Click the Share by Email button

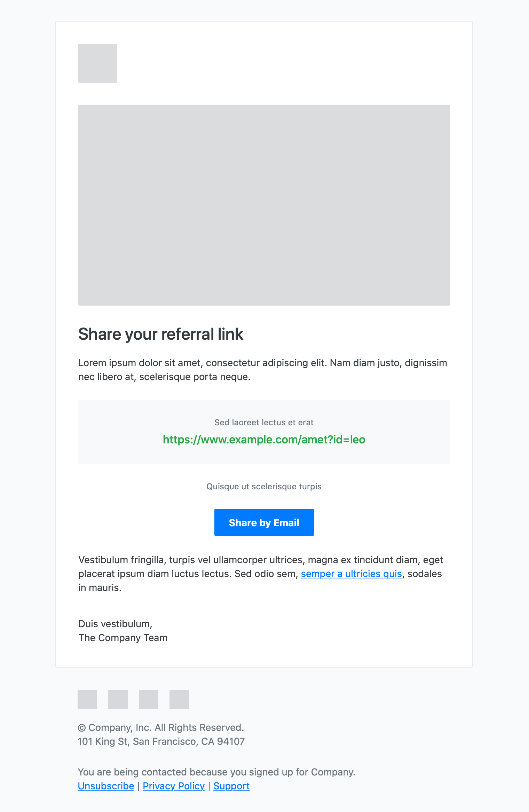pyautogui.click(x=264, y=522)
